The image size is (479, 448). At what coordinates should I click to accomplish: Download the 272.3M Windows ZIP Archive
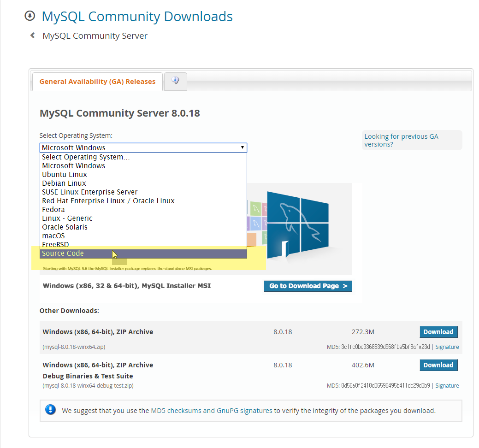point(438,332)
